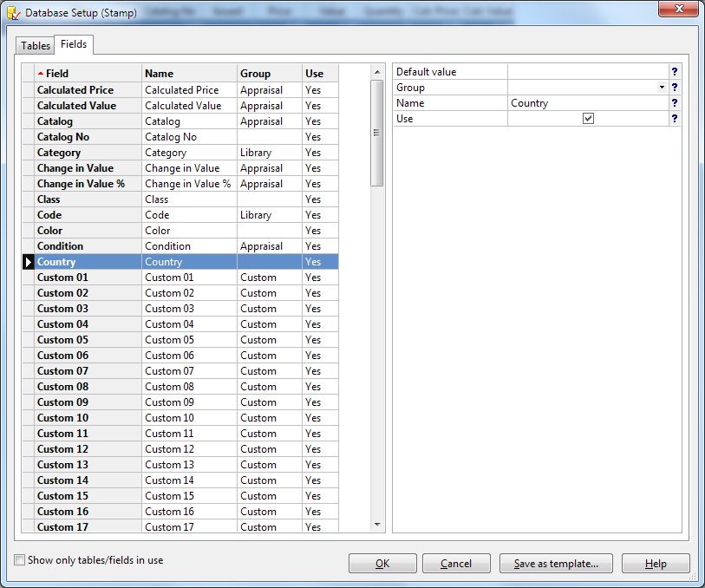Click the help icon beside the Group row
The image size is (705, 588).
[x=675, y=88]
